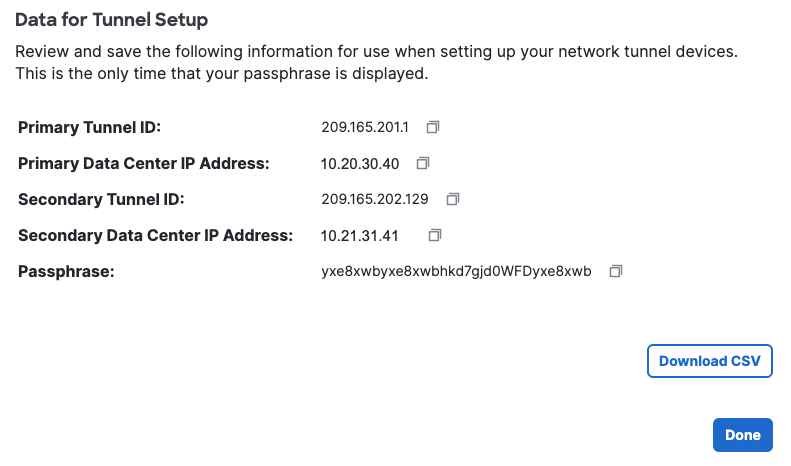Click the 'Secondary Tunnel ID:' label

pyautogui.click(x=101, y=199)
